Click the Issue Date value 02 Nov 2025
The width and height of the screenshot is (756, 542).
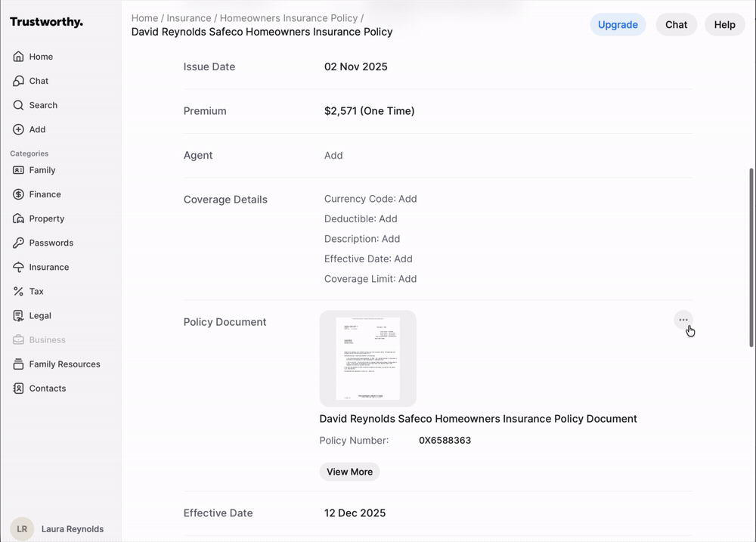coord(356,67)
